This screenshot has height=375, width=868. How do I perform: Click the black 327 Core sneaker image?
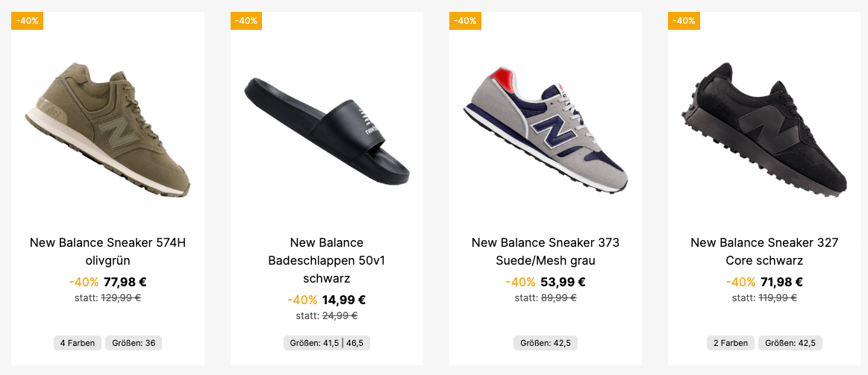click(x=764, y=128)
